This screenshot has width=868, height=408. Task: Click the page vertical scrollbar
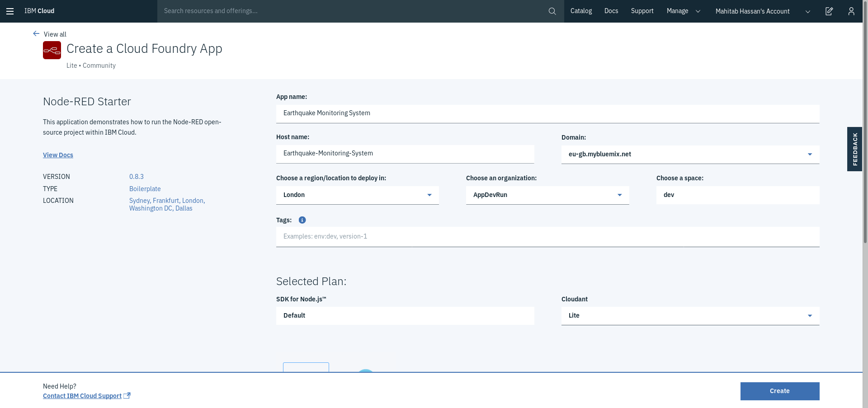[x=865, y=122]
